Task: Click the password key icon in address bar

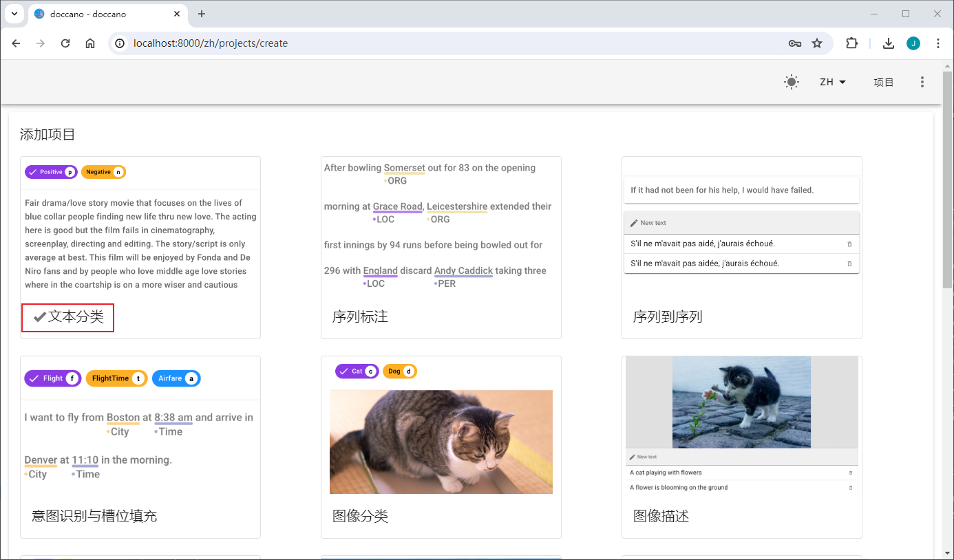Action: coord(794,43)
